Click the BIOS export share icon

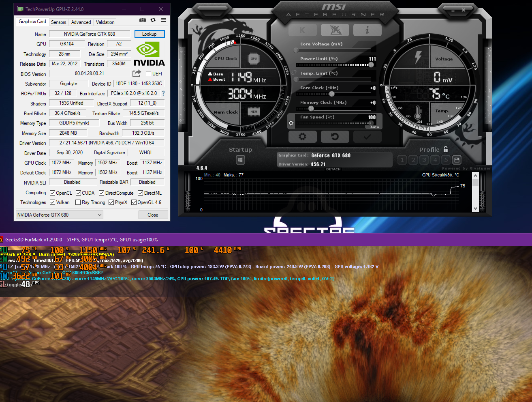[x=137, y=73]
